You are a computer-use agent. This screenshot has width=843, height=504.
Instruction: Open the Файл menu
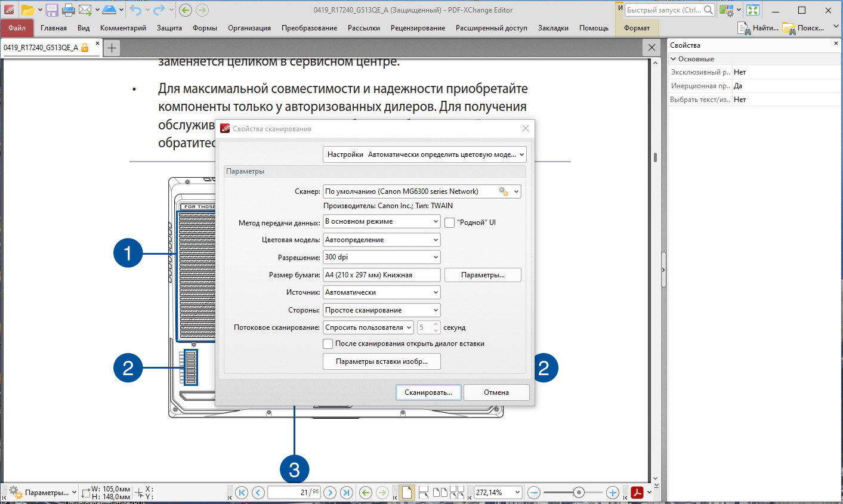point(17,28)
